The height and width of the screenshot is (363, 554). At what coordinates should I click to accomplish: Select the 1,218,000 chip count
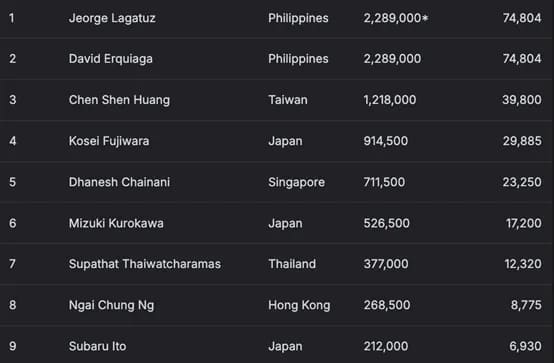click(390, 100)
